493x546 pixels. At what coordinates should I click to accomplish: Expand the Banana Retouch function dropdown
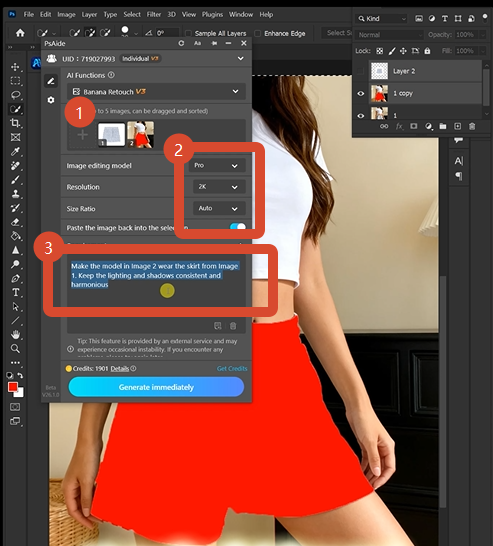(156, 92)
